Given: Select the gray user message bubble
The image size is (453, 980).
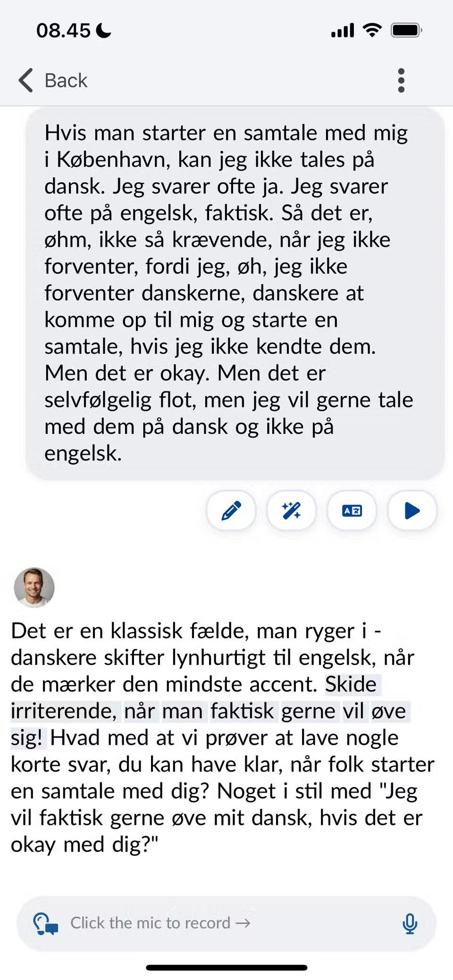Looking at the screenshot, I should 235,293.
